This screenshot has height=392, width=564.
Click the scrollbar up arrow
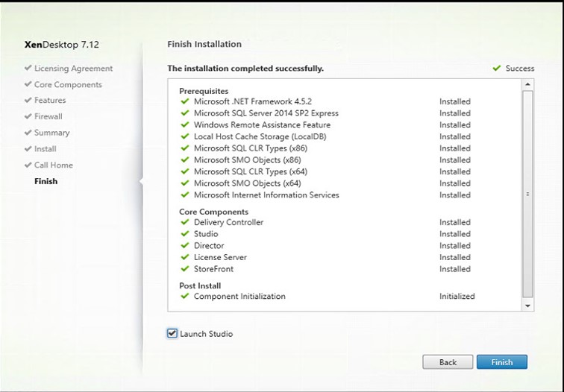pyautogui.click(x=527, y=84)
